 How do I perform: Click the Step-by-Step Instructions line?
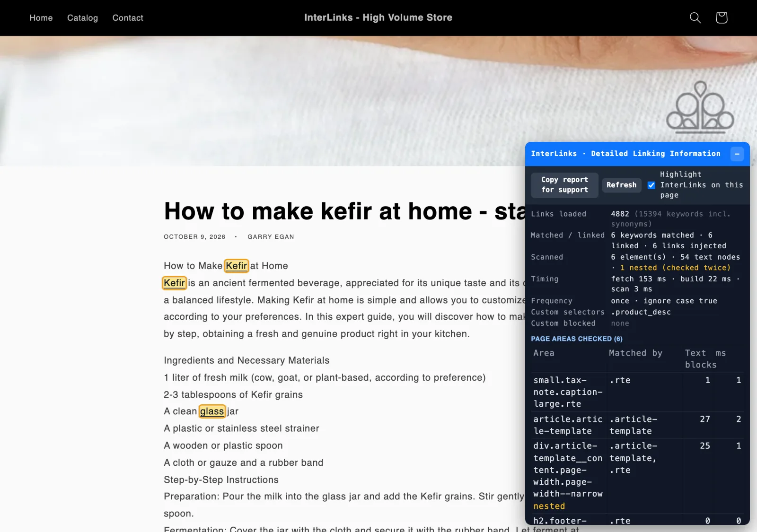(x=221, y=480)
